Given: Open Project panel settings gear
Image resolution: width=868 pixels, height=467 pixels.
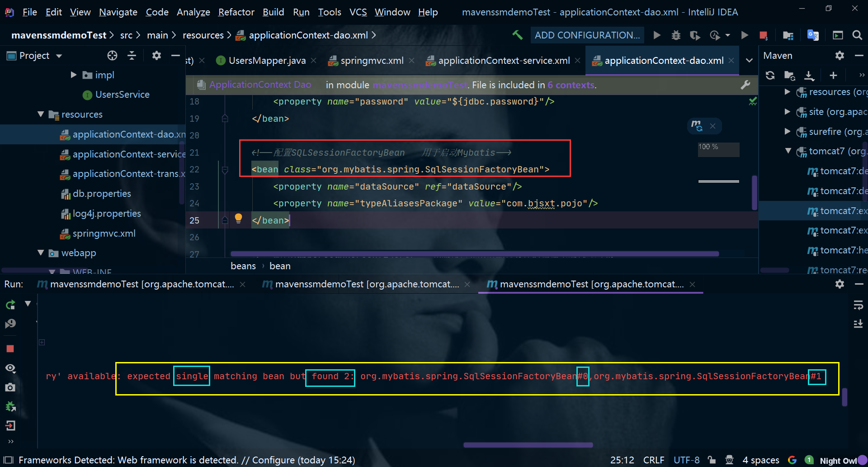Looking at the screenshot, I should pos(156,55).
